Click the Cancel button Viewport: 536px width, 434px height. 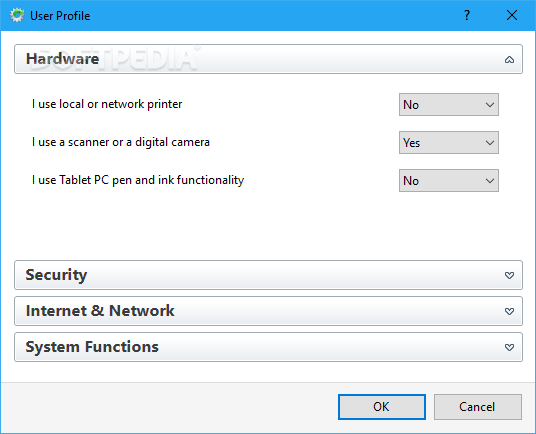[x=478, y=407]
